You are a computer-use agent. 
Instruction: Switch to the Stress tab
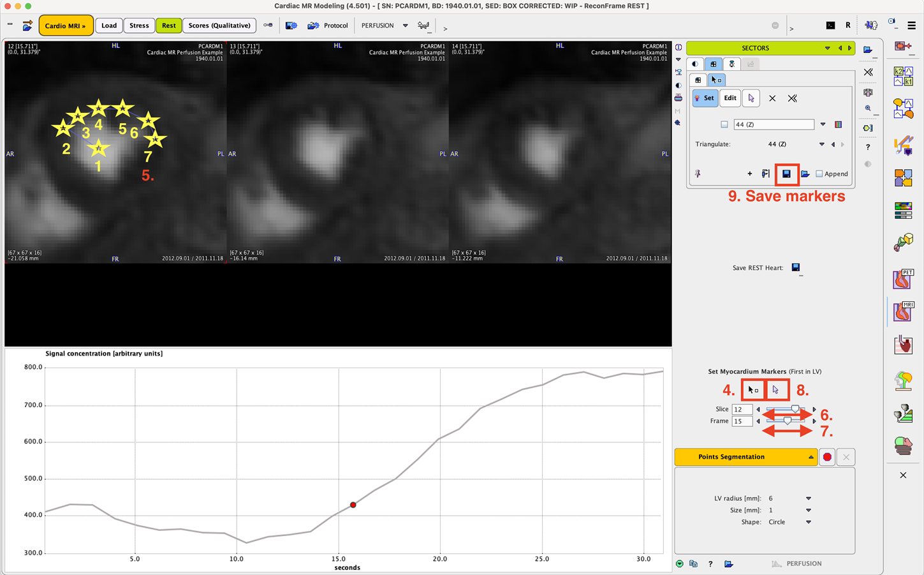click(x=139, y=26)
